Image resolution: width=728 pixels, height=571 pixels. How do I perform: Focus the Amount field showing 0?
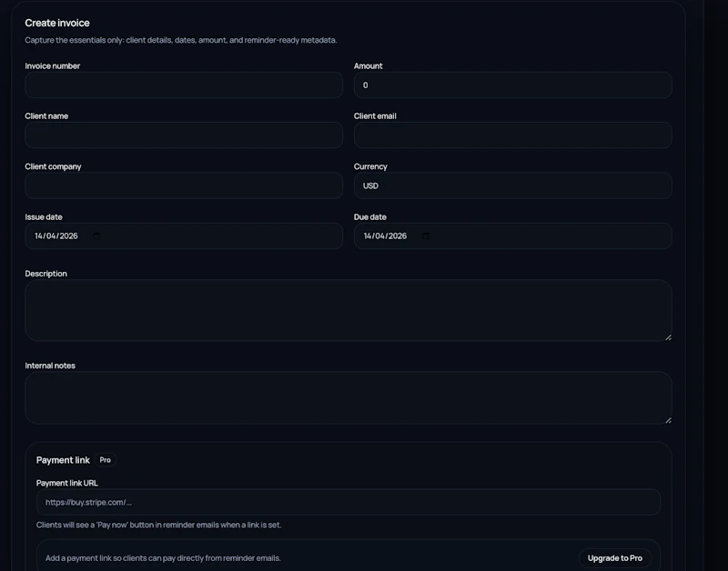(x=511, y=85)
